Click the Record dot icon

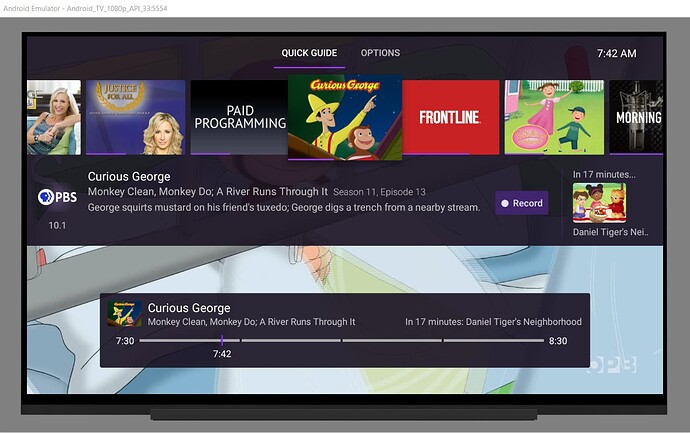(x=505, y=203)
